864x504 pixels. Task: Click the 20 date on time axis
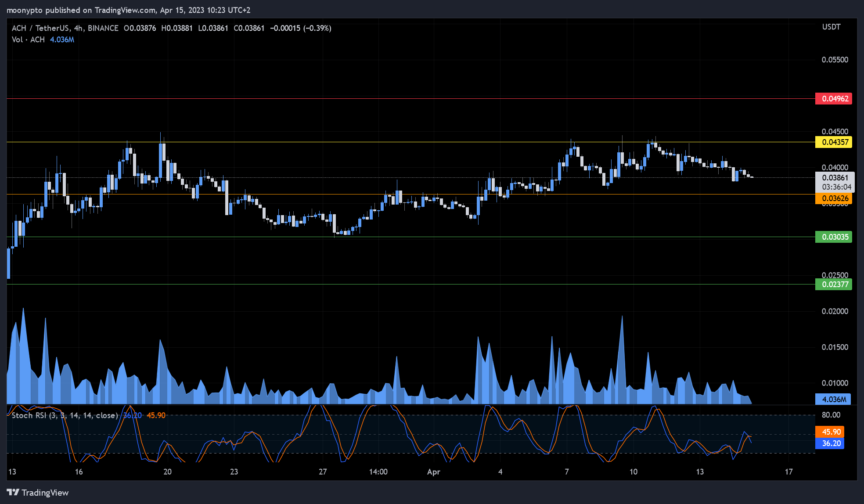coord(167,472)
